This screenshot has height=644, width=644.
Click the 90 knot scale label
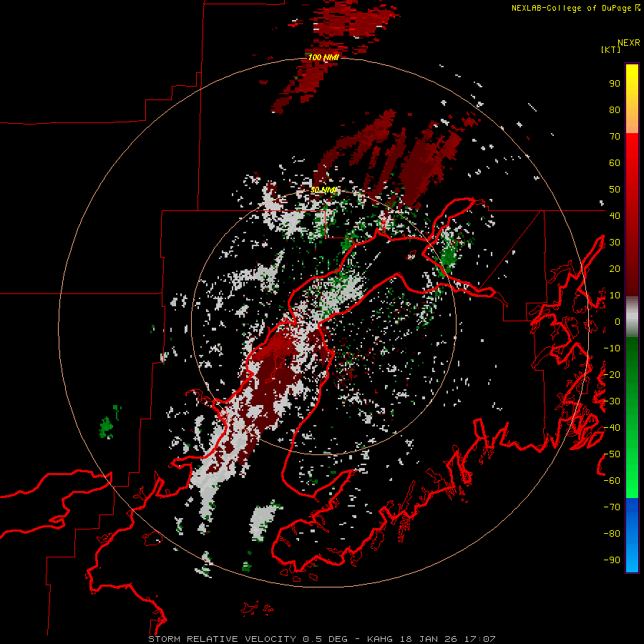pyautogui.click(x=615, y=84)
